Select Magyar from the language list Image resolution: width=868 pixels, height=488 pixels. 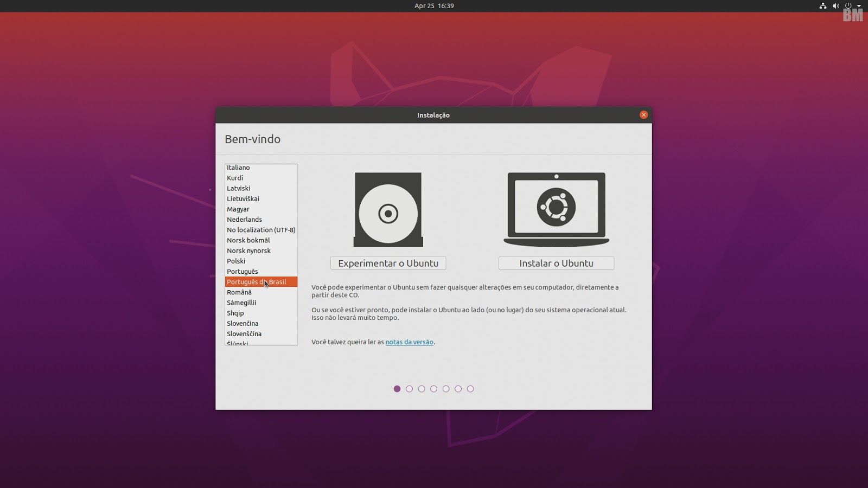[238, 209]
